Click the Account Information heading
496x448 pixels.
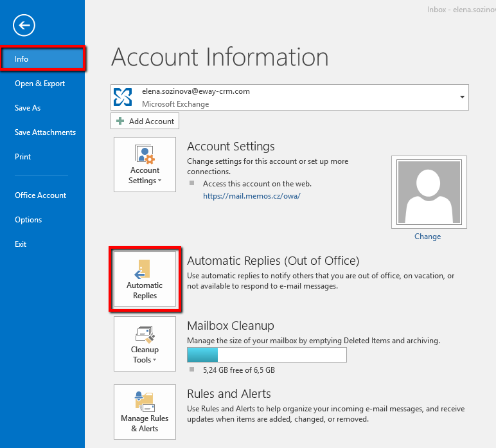(220, 57)
